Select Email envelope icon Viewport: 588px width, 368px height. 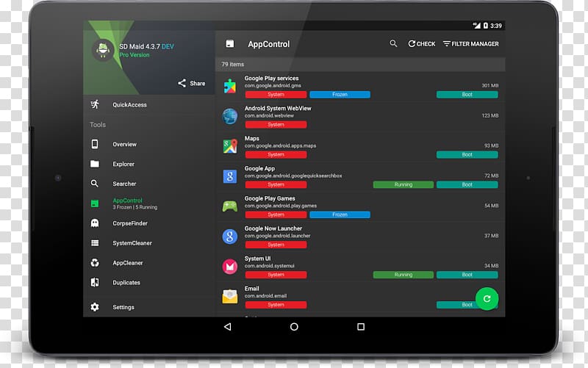pyautogui.click(x=230, y=297)
